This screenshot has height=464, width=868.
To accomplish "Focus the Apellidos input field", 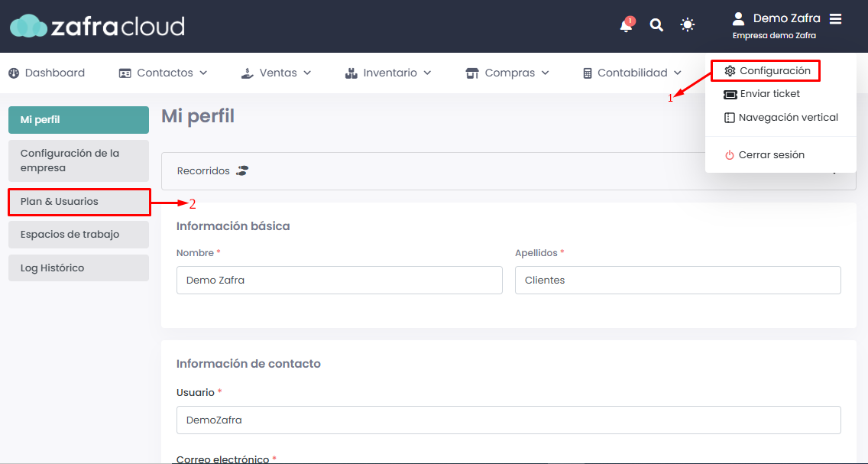I will [678, 281].
